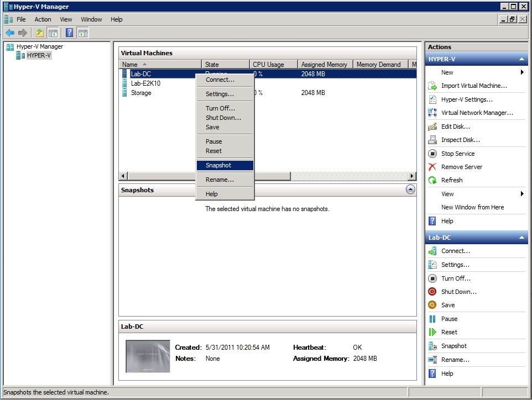Toggle the show/hide console tree toolbar icon

point(53,33)
